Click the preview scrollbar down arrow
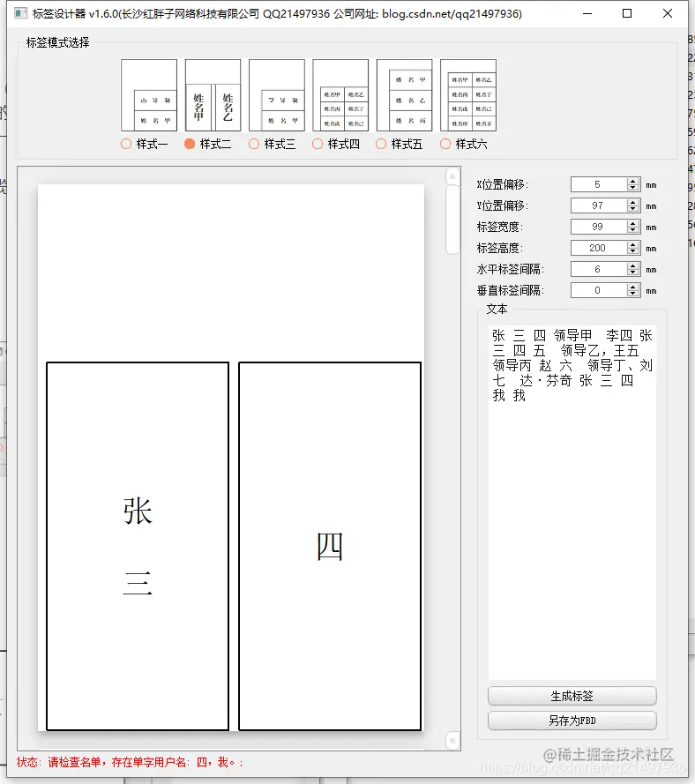 [x=452, y=741]
